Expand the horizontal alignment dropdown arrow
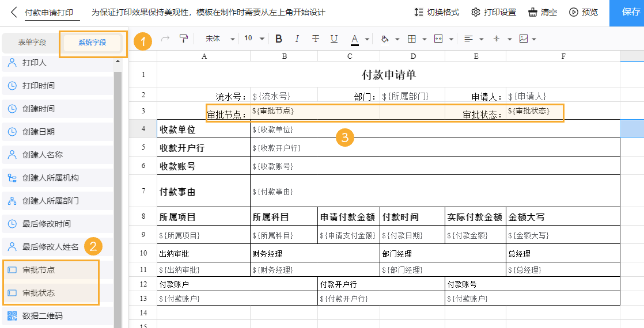Screen dimensions: 644x328 pyautogui.click(x=481, y=39)
